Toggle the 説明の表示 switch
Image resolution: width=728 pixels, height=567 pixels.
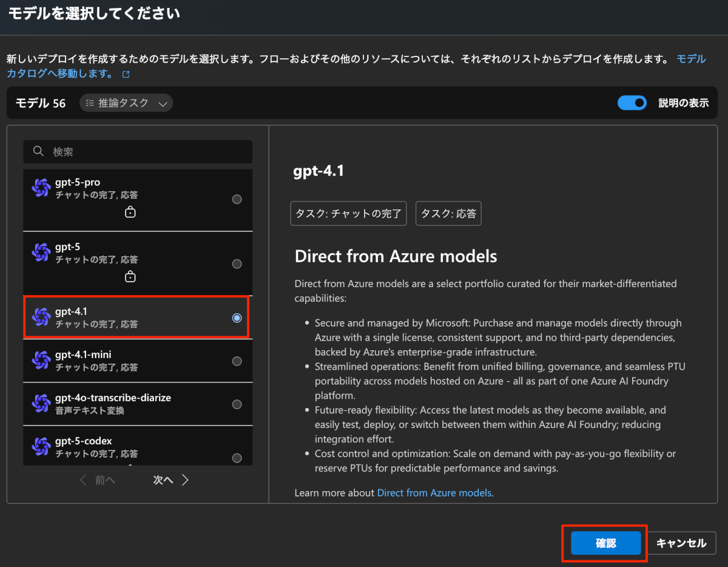pos(632,103)
